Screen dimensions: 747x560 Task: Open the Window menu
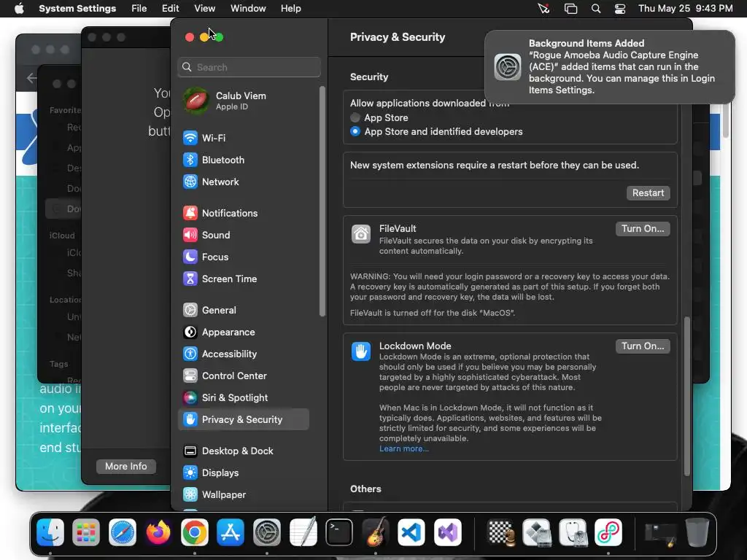coord(248,9)
